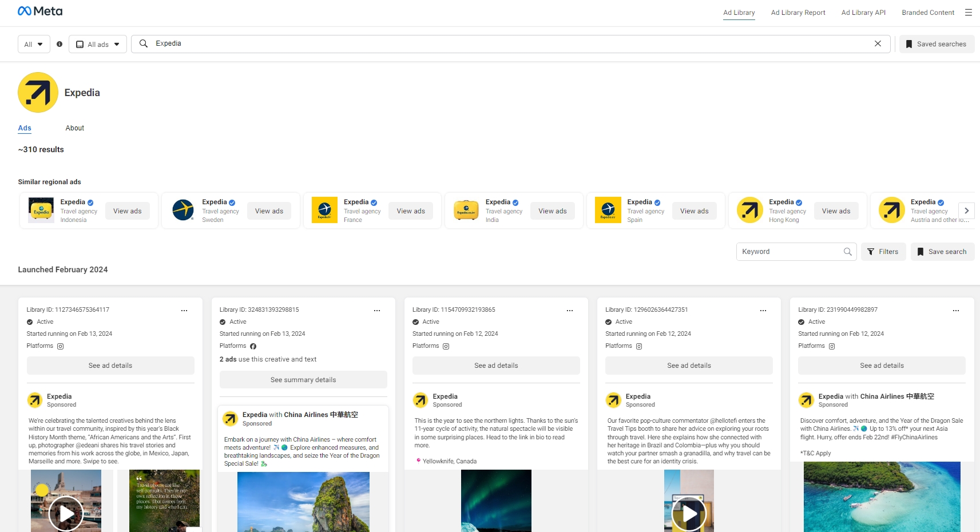This screenshot has height=532, width=980.
Task: Play the Travel Tips booth video ad
Action: pyautogui.click(x=689, y=513)
